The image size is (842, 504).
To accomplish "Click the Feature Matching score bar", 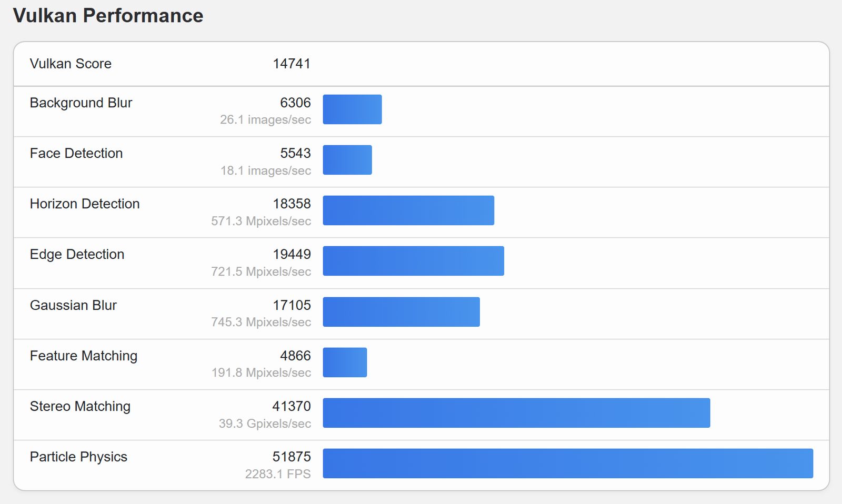I will coord(345,362).
